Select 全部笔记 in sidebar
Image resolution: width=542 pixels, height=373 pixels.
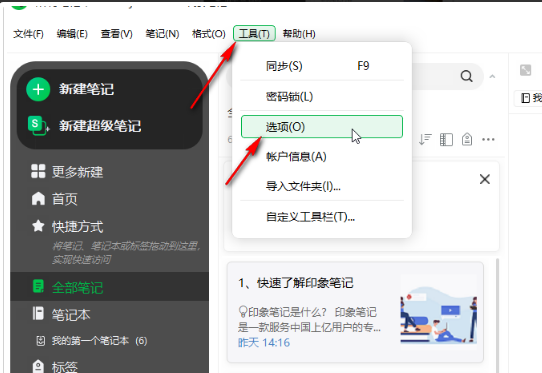point(77,288)
